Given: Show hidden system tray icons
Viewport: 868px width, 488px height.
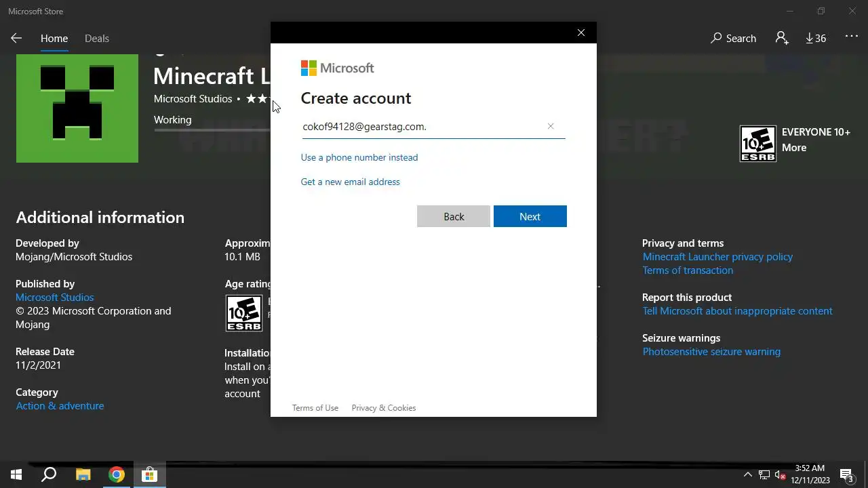Looking at the screenshot, I should (x=748, y=474).
